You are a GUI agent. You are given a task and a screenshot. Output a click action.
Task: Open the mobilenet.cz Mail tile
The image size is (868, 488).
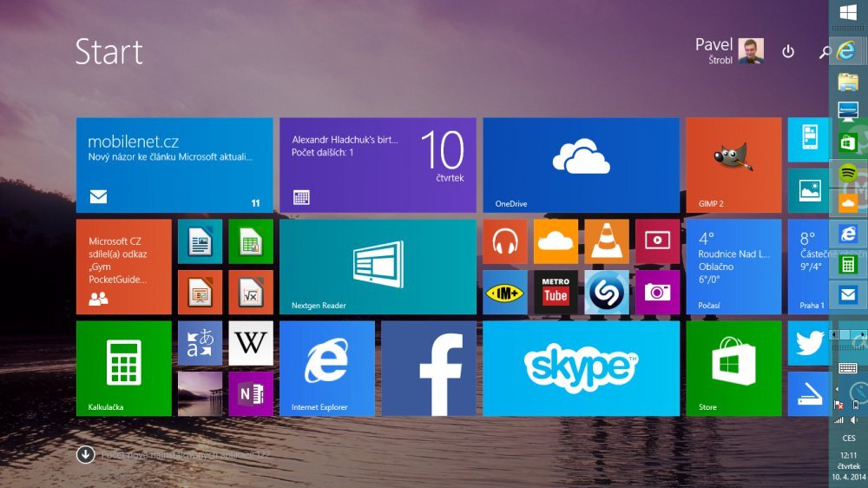(174, 165)
